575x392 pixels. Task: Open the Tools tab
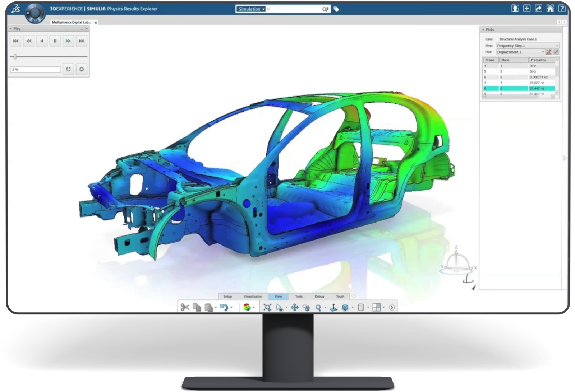click(x=299, y=297)
